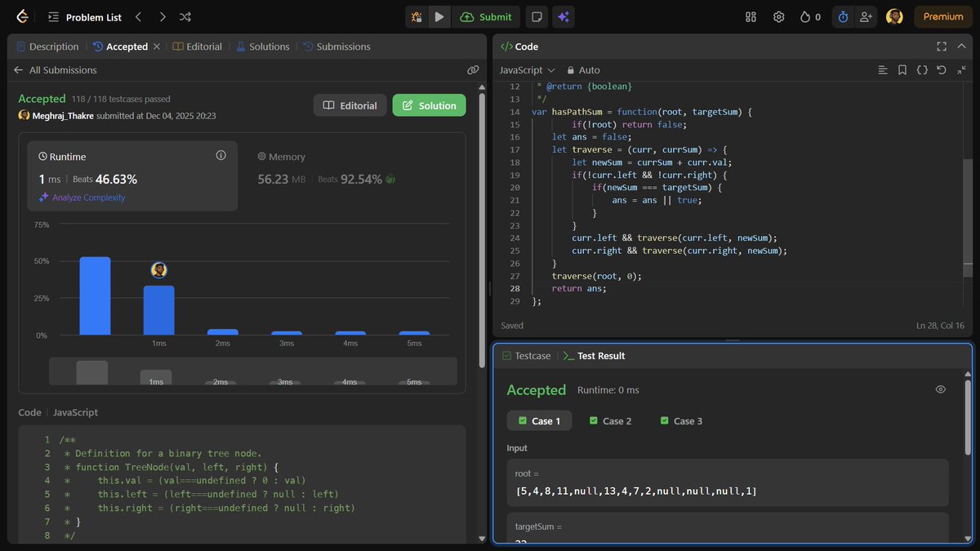This screenshot has height=551, width=980.
Task: Toggle full screen mode for the Code panel
Action: click(x=942, y=47)
